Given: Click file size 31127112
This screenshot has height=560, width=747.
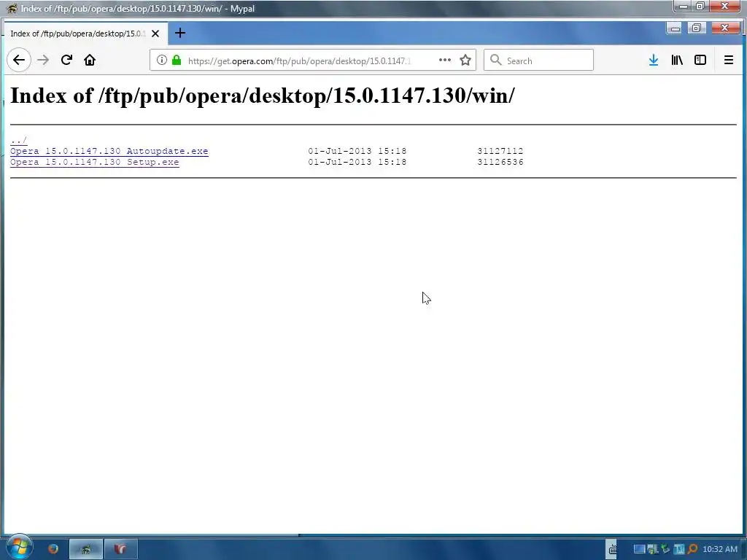Looking at the screenshot, I should (500, 151).
